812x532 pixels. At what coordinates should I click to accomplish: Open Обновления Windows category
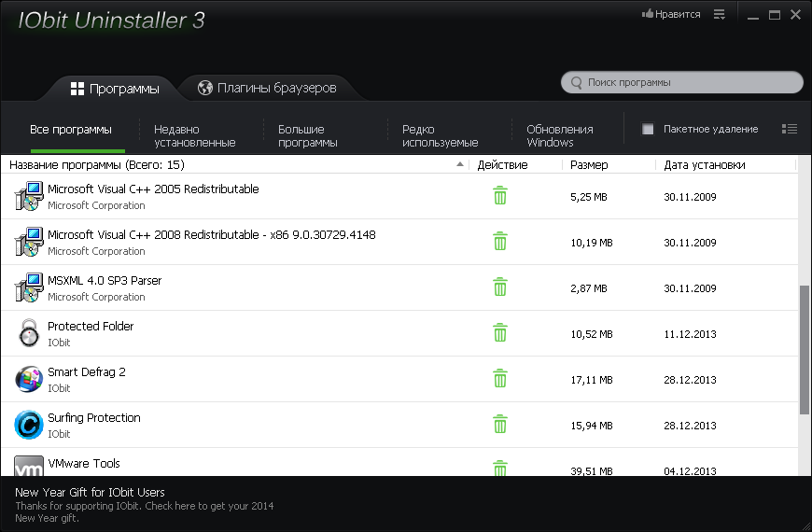(560, 135)
